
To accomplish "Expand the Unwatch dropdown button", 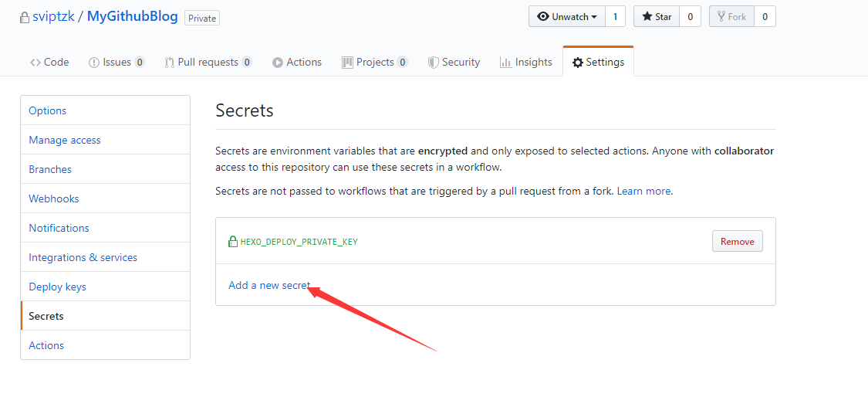I will (x=567, y=17).
